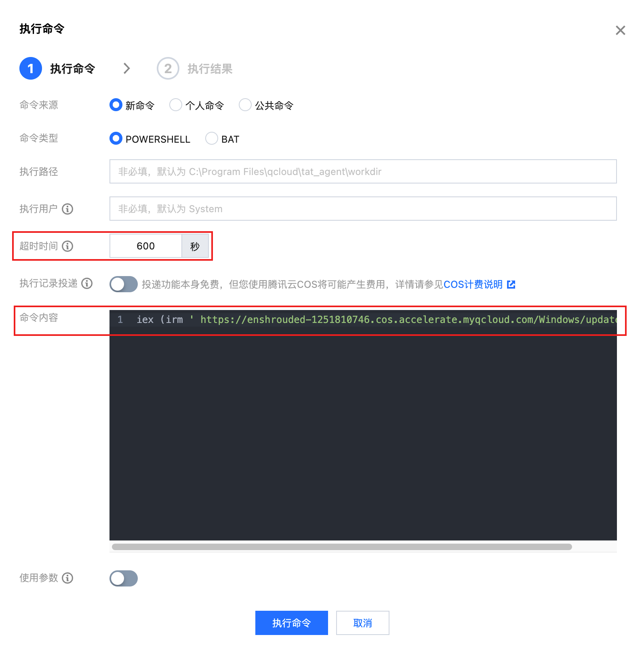Toggle the 使用参数 switch
The width and height of the screenshot is (644, 654).
pyautogui.click(x=124, y=578)
